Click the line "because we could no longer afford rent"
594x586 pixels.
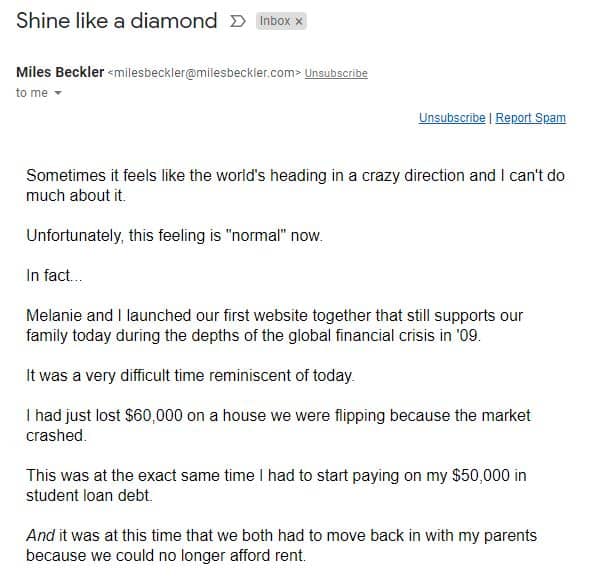coord(166,556)
